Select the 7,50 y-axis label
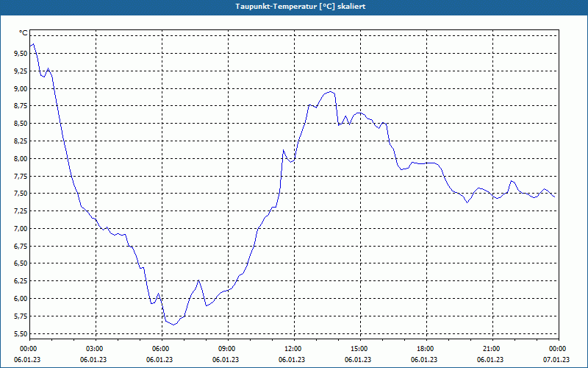 pos(21,194)
